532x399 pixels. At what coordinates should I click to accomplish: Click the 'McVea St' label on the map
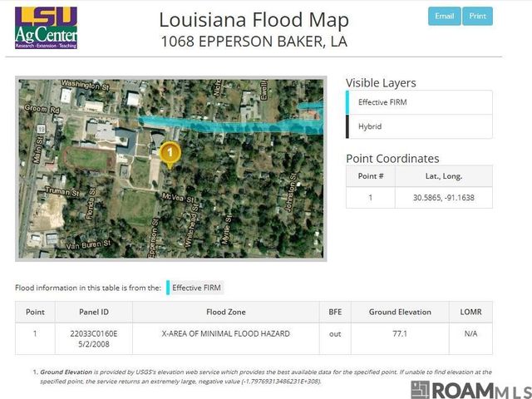coord(178,198)
